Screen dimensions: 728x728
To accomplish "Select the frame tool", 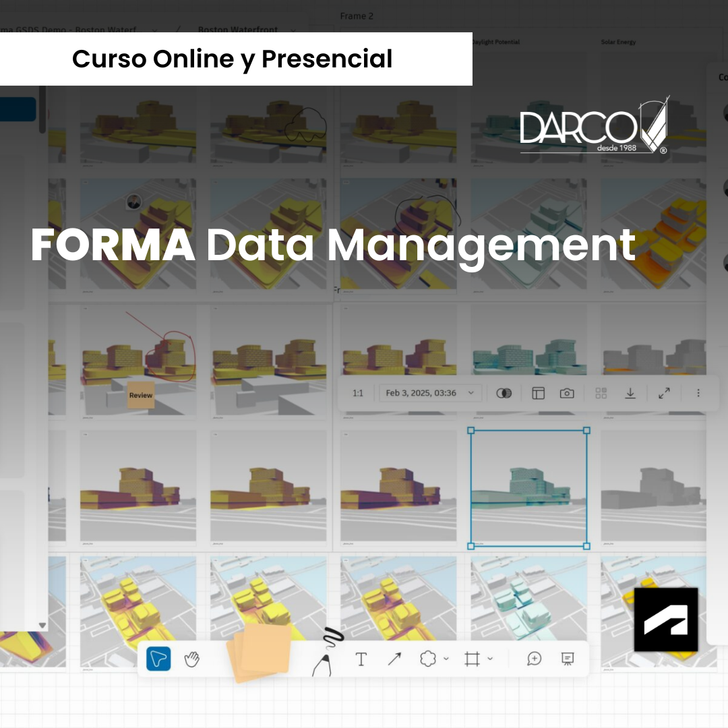I will (x=472, y=659).
